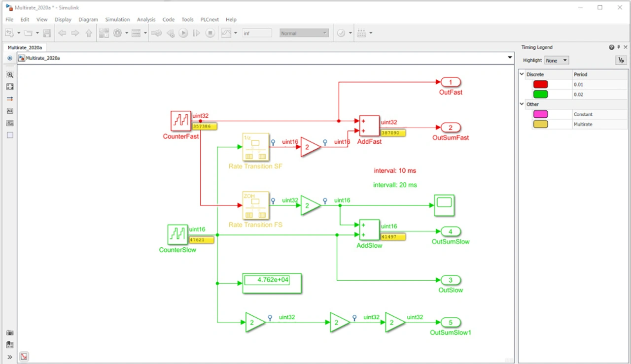Viewport: 631px width, 364px height.
Task: Click the Step Forward toolbar button
Action: coord(197,33)
